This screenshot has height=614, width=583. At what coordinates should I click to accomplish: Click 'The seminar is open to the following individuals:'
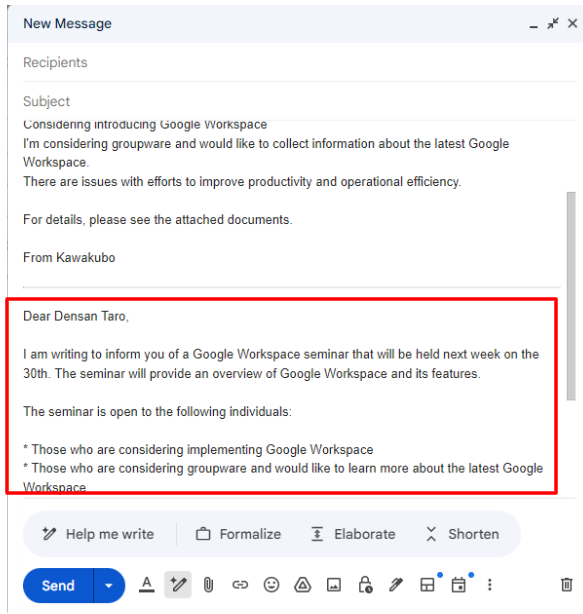pyautogui.click(x=157, y=412)
